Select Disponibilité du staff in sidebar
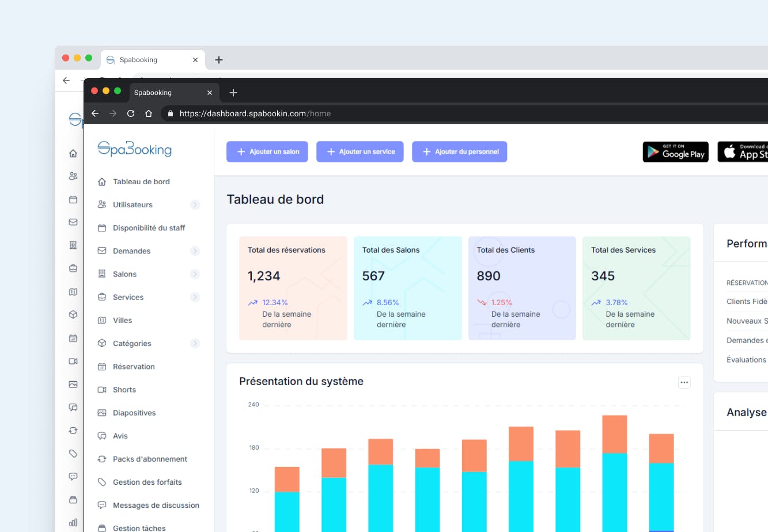 tap(149, 228)
